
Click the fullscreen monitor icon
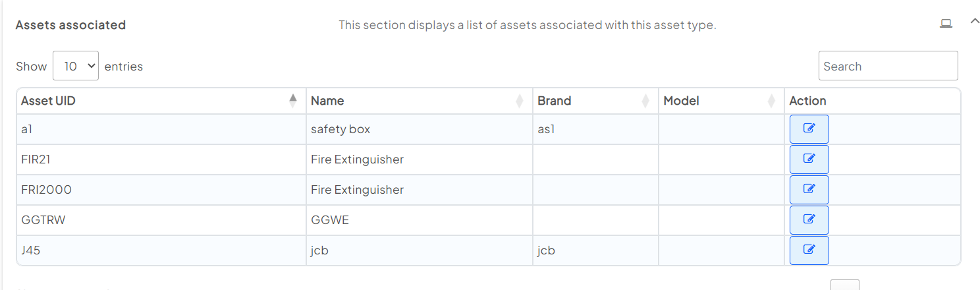tap(946, 24)
